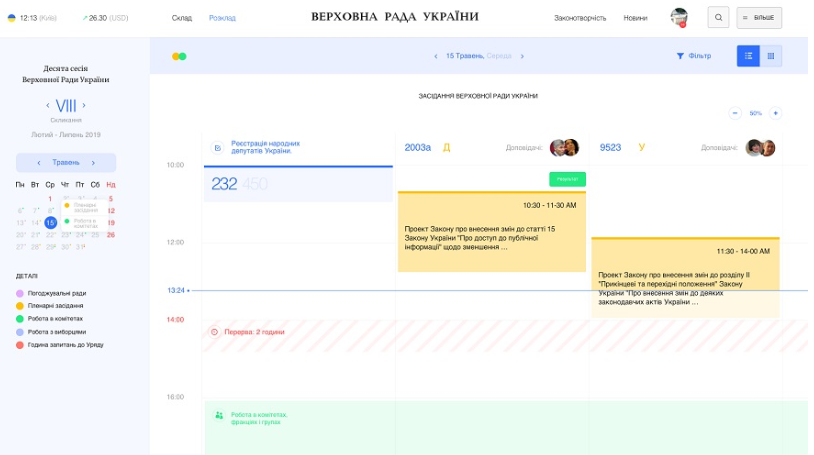Go to next convocation arrow

84,105
